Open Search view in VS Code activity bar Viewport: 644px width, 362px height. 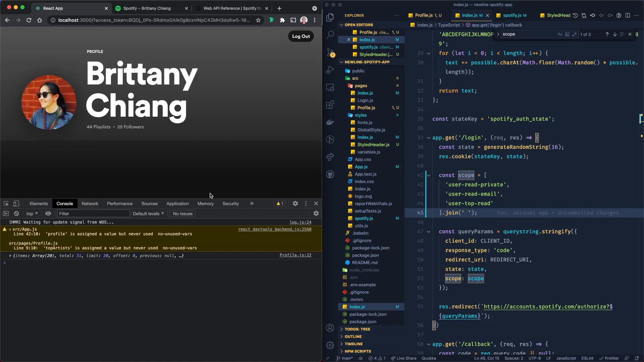click(x=330, y=35)
